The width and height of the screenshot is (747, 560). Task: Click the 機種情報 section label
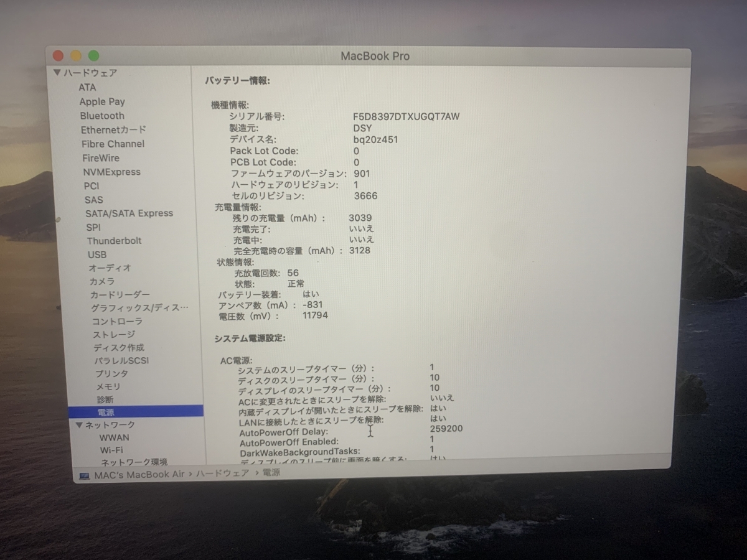[x=230, y=105]
